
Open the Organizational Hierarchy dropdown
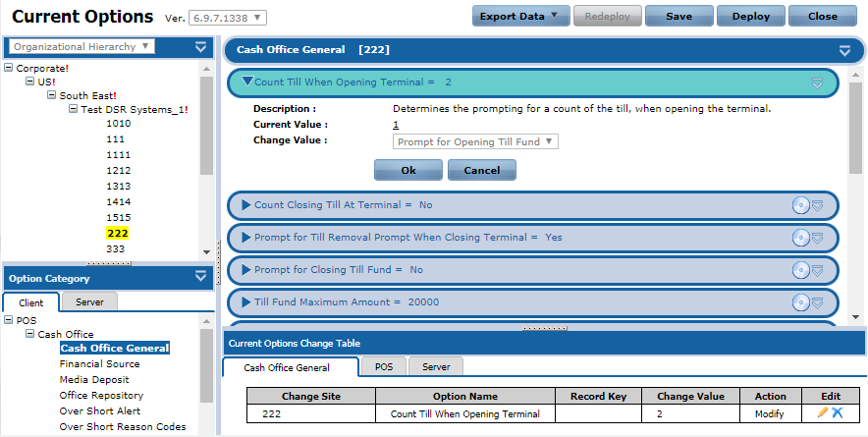pos(81,46)
